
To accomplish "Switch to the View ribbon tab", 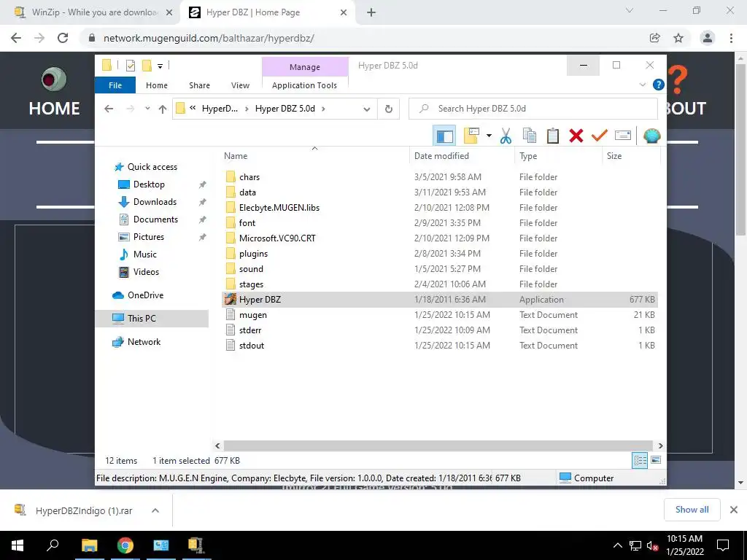I will tap(240, 85).
